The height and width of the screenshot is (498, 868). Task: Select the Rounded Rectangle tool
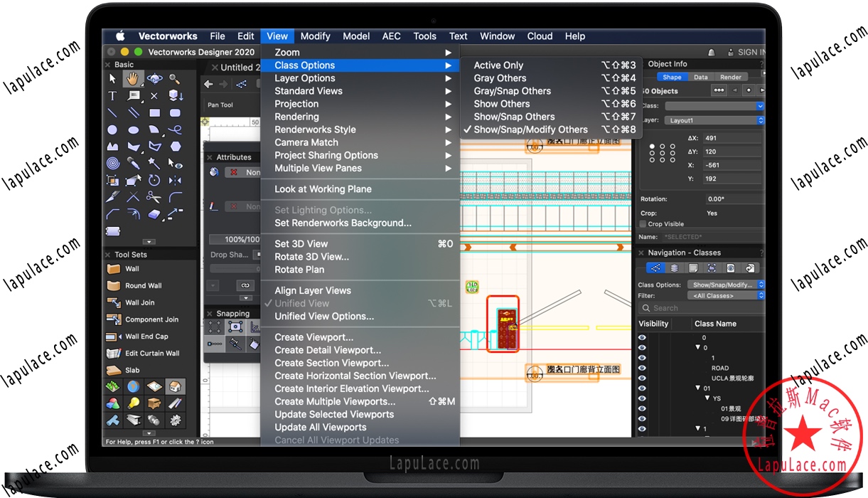175,112
